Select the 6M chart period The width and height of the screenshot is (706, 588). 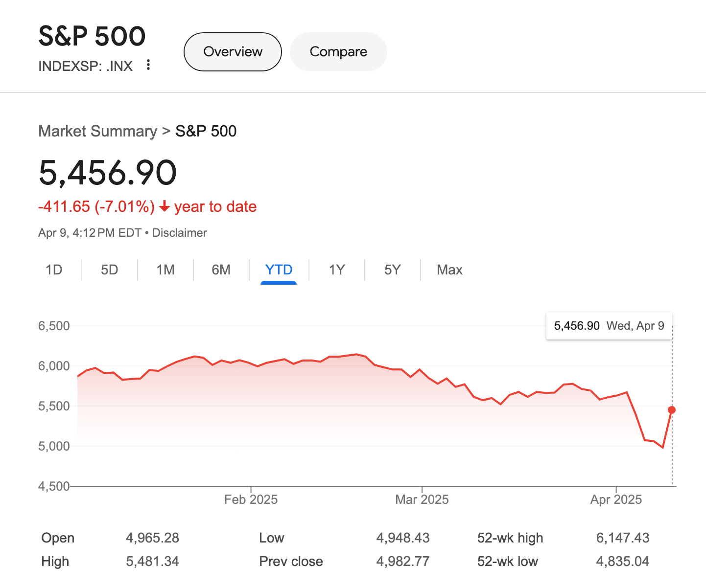tap(221, 270)
